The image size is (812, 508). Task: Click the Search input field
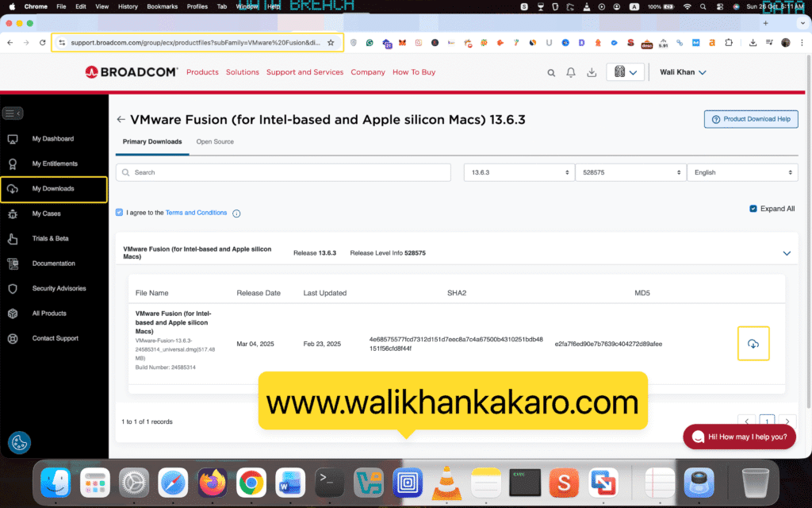pos(283,172)
